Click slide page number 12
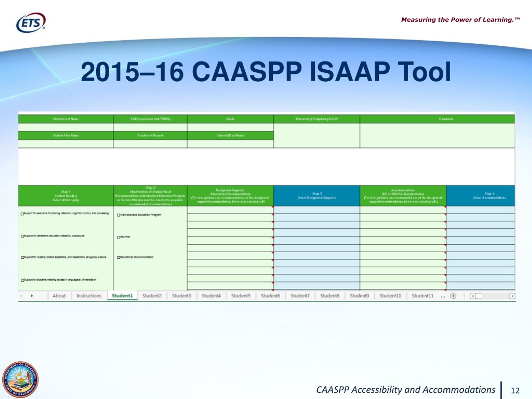This screenshot has height=399, width=532. (515, 390)
